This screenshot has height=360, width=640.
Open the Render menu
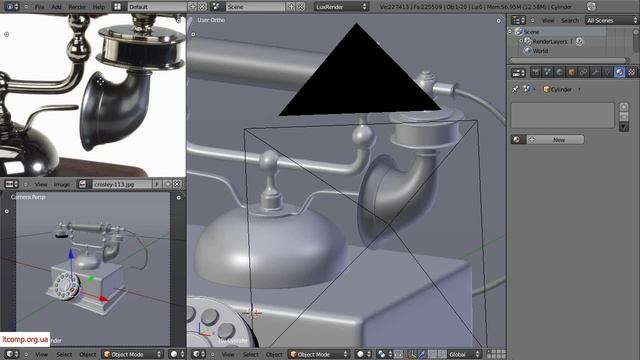tap(77, 7)
